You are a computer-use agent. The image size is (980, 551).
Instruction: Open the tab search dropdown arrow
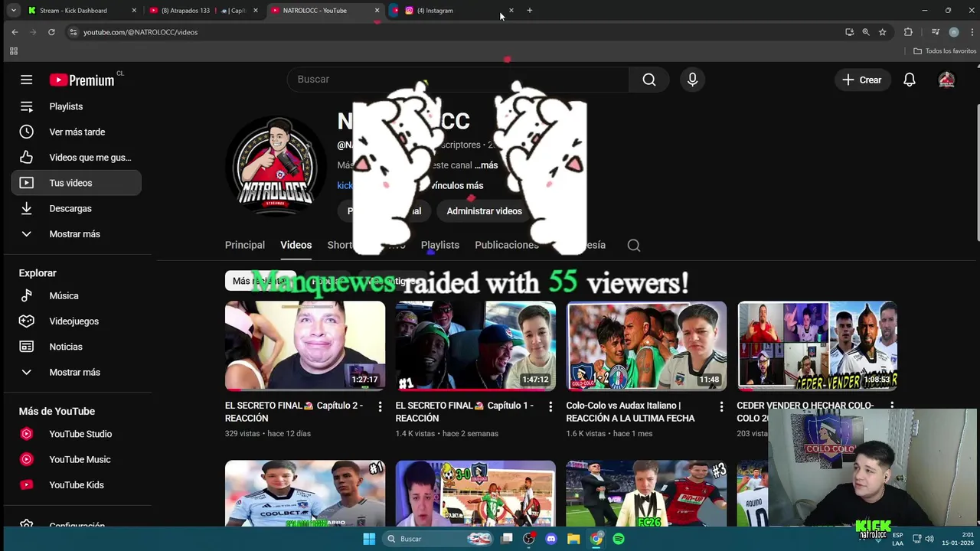point(13,11)
